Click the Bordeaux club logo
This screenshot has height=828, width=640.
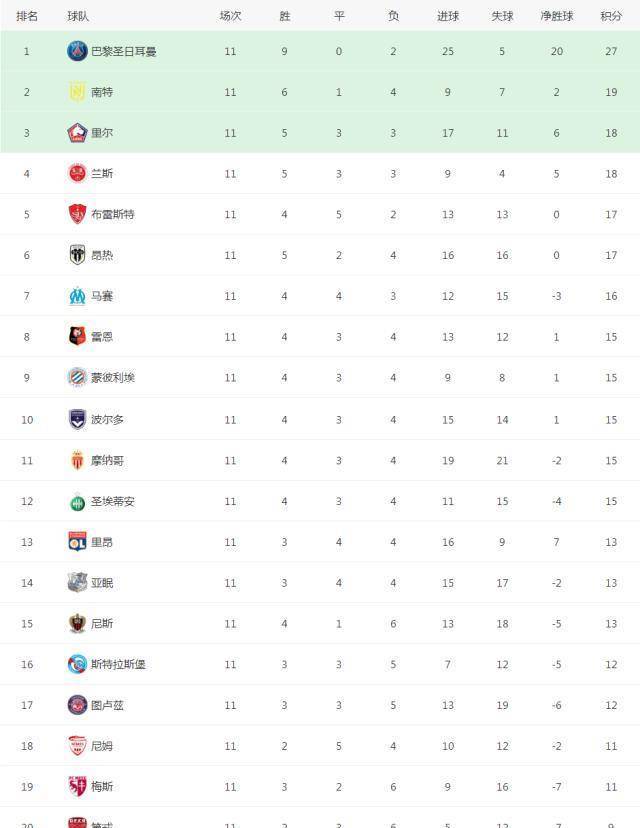click(x=77, y=419)
